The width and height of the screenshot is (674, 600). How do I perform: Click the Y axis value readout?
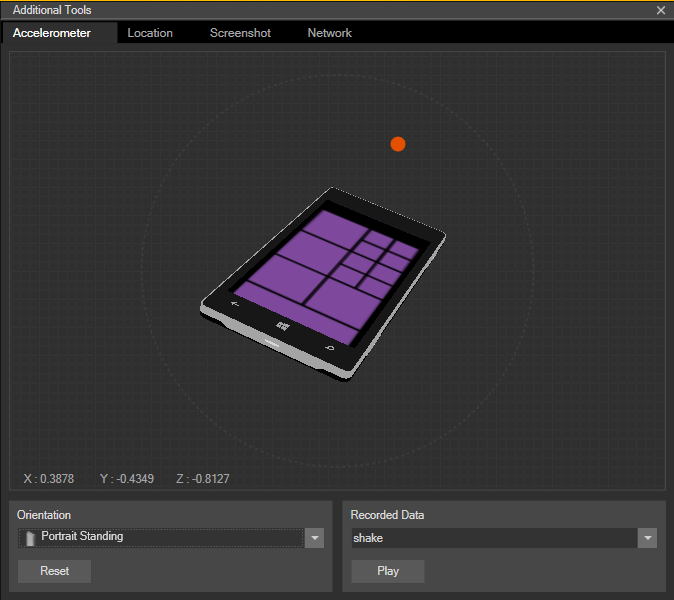[127, 479]
